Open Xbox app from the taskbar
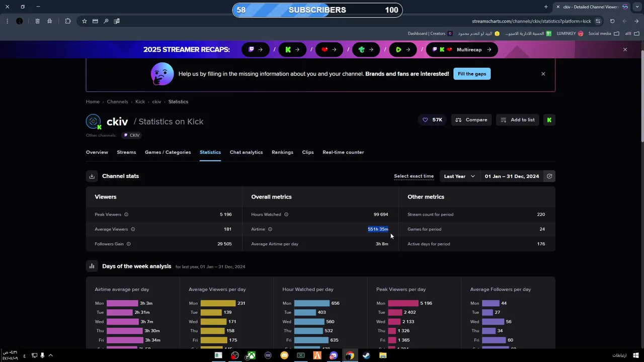Image resolution: width=644 pixels, height=362 pixels. point(251,355)
